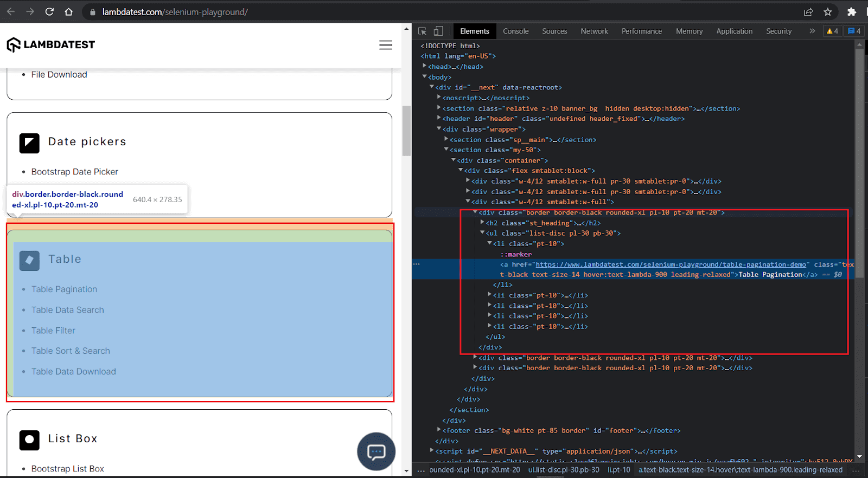Select the ::marker pseudo-element line
The height and width of the screenshot is (478, 868).
(x=515, y=254)
